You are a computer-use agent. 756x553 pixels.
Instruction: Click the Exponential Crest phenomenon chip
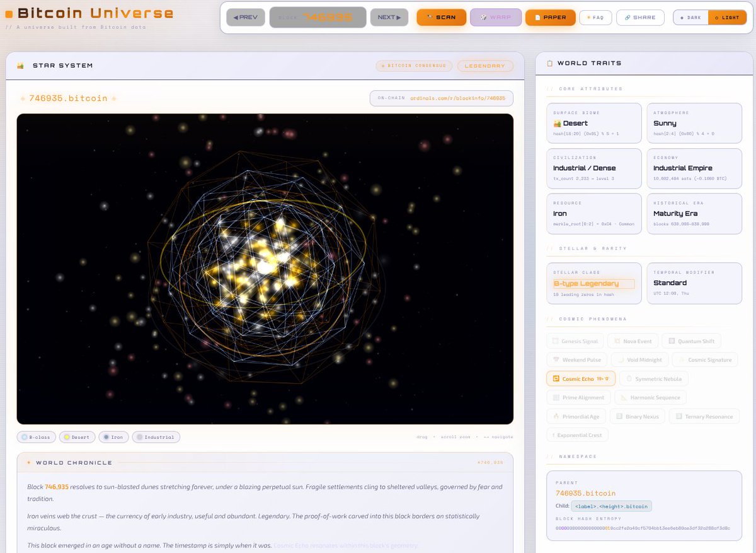pyautogui.click(x=578, y=435)
